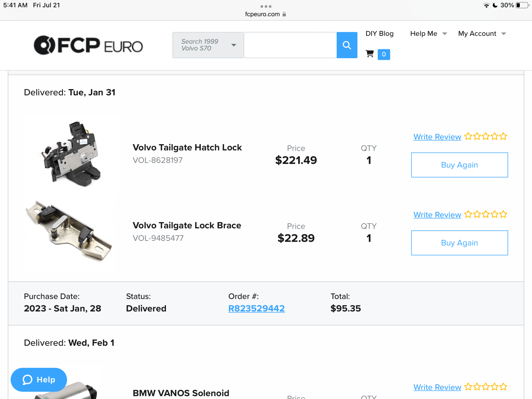Open the shopping cart icon
Screen dimensions: 532x399
tap(369, 54)
